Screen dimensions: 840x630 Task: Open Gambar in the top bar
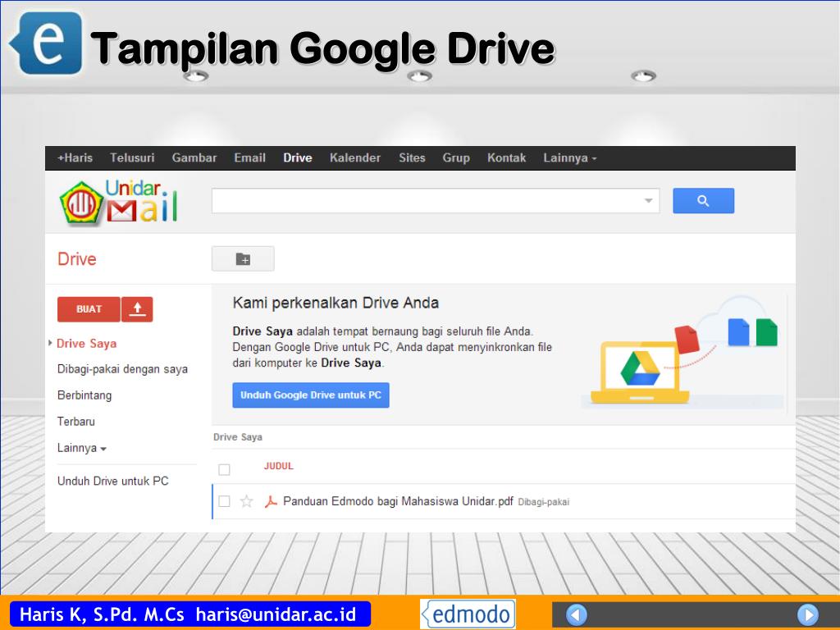pos(194,158)
